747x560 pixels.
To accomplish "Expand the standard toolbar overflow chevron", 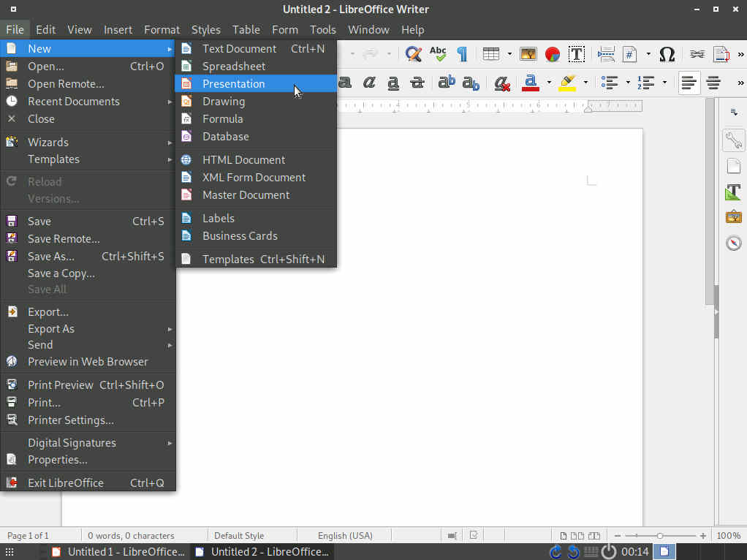I will 740,54.
